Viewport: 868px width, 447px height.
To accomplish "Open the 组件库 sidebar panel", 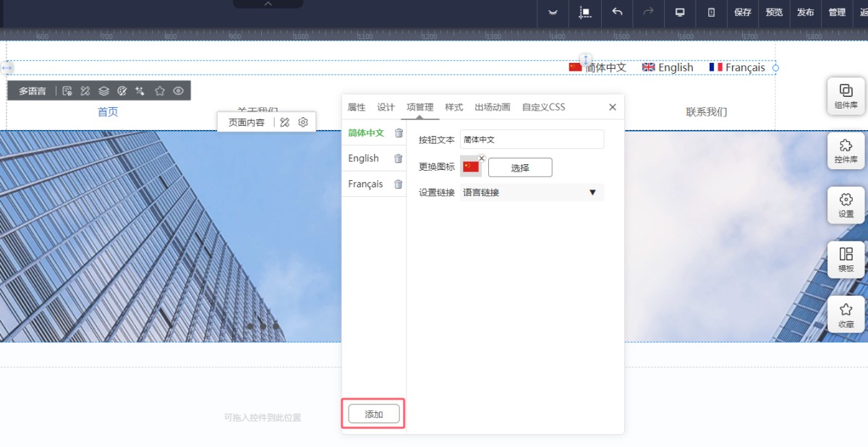I will tap(846, 96).
